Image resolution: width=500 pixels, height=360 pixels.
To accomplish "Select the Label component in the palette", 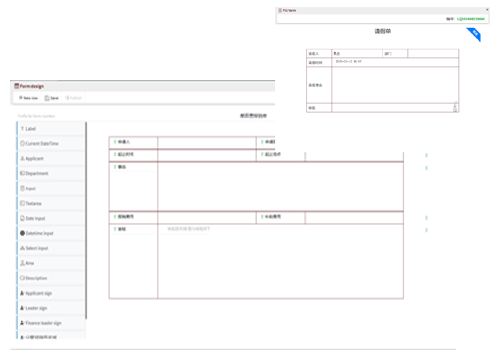I will (51, 129).
